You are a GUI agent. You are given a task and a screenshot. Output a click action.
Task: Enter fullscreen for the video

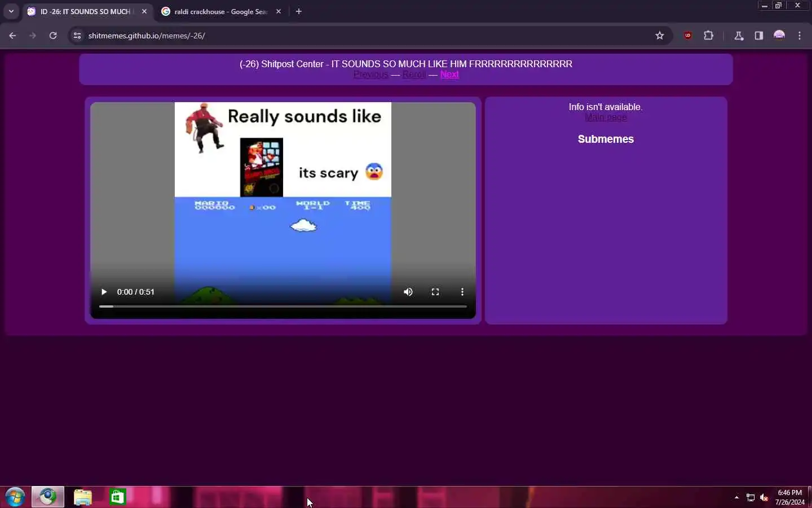coord(435,292)
